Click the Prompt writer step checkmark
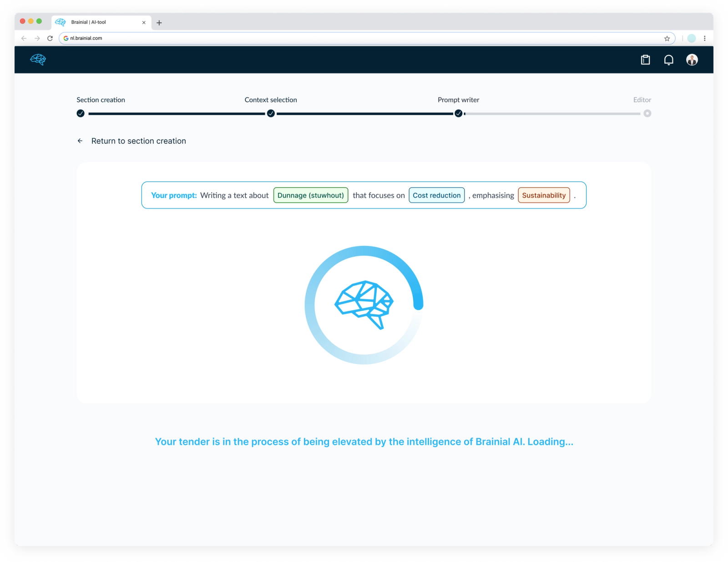The image size is (728, 562). point(459,113)
